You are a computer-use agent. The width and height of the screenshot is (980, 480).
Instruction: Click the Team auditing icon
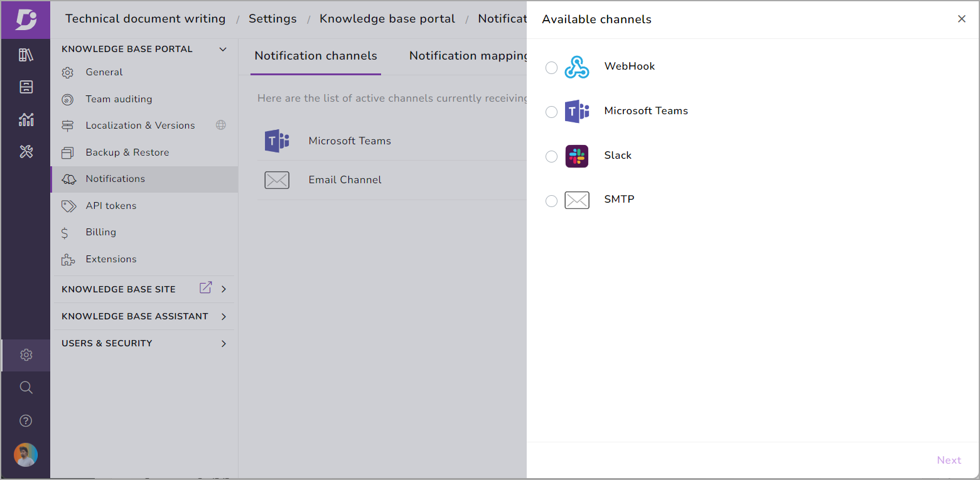[68, 99]
